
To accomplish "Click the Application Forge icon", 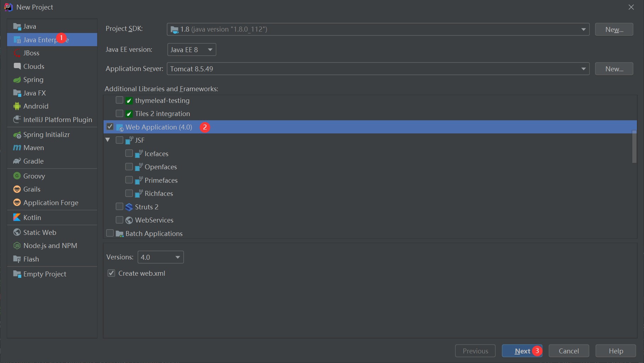I will coord(17,203).
